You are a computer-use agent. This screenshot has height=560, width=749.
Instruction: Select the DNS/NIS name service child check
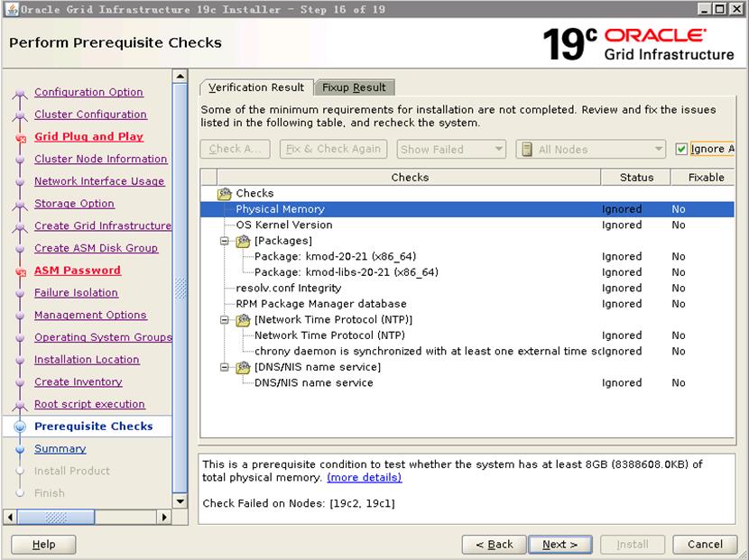pyautogui.click(x=467, y=382)
